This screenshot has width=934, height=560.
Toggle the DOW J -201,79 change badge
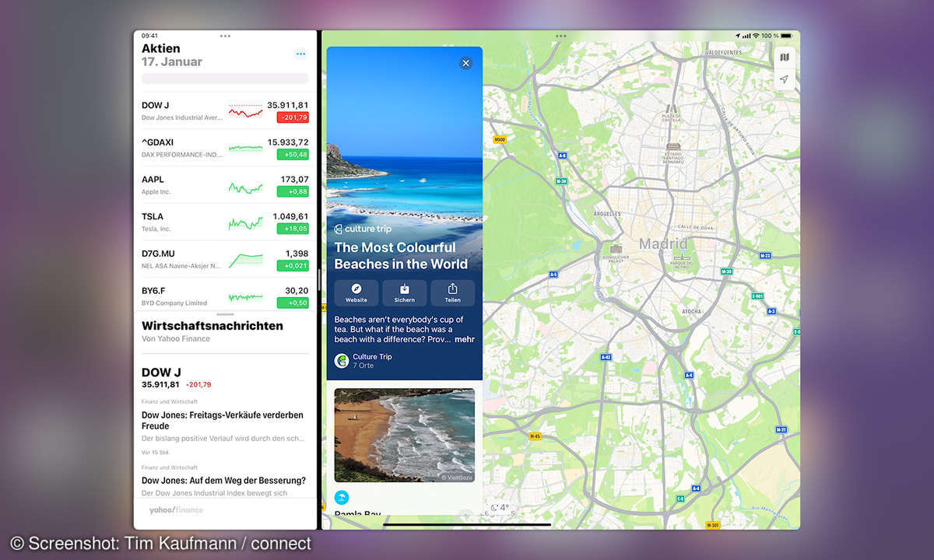293,117
